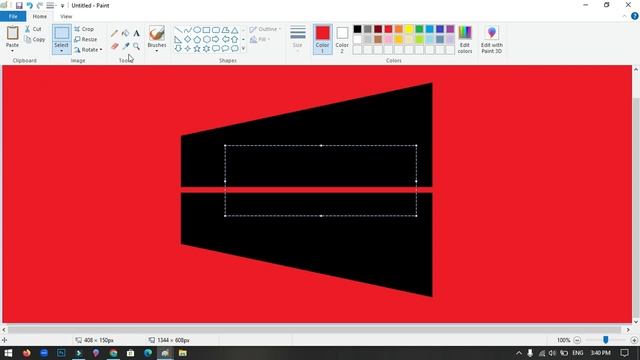Open the notification center icon
Viewport: 640px width, 360px height.
coord(624,353)
